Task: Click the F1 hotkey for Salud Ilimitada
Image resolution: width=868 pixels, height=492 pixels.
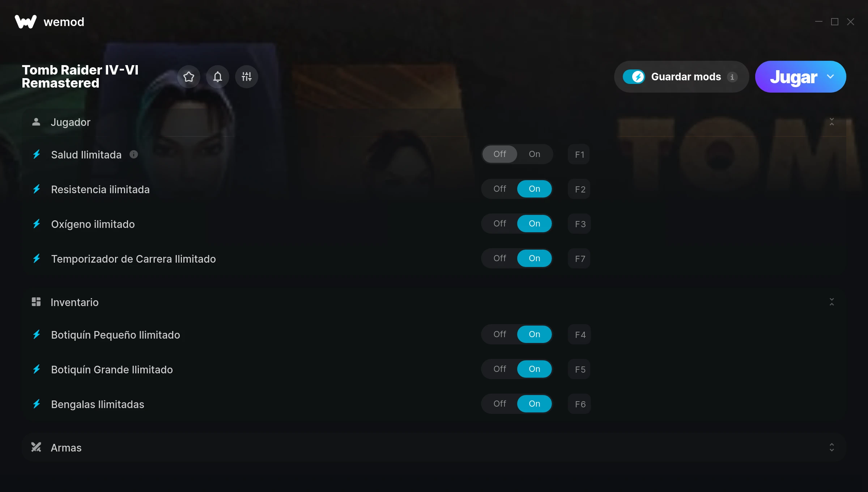Action: pyautogui.click(x=579, y=154)
